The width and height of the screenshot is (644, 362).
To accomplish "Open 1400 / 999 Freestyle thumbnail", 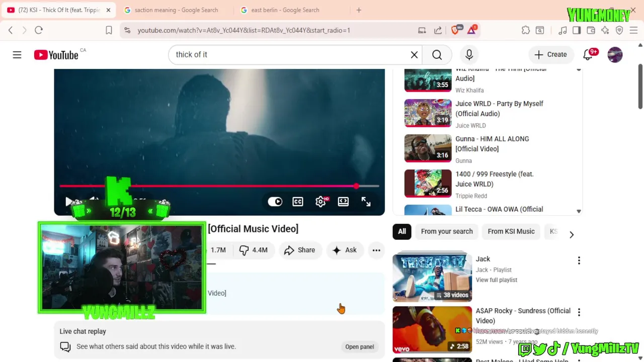I will pyautogui.click(x=428, y=184).
